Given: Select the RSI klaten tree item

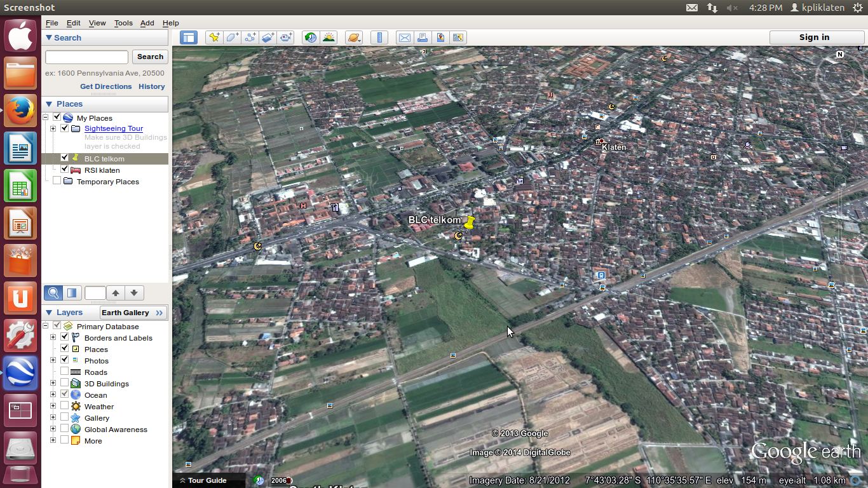Looking at the screenshot, I should pos(102,170).
